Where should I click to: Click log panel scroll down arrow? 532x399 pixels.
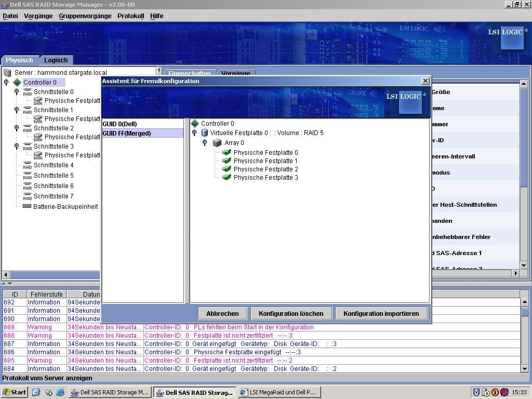pyautogui.click(x=525, y=369)
